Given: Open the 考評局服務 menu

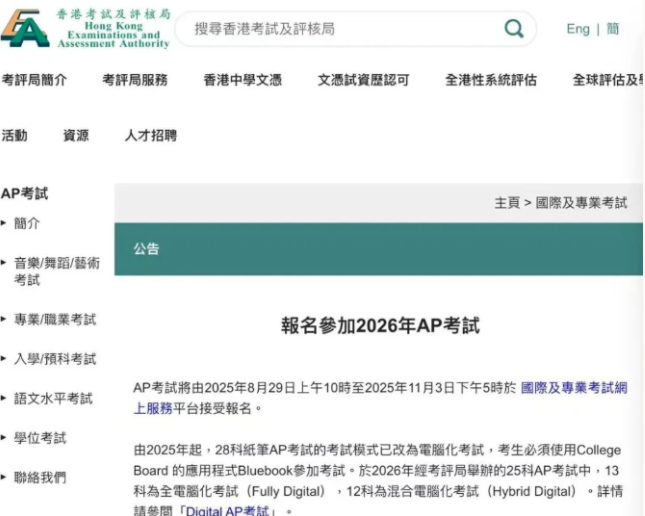Looking at the screenshot, I should tap(135, 80).
